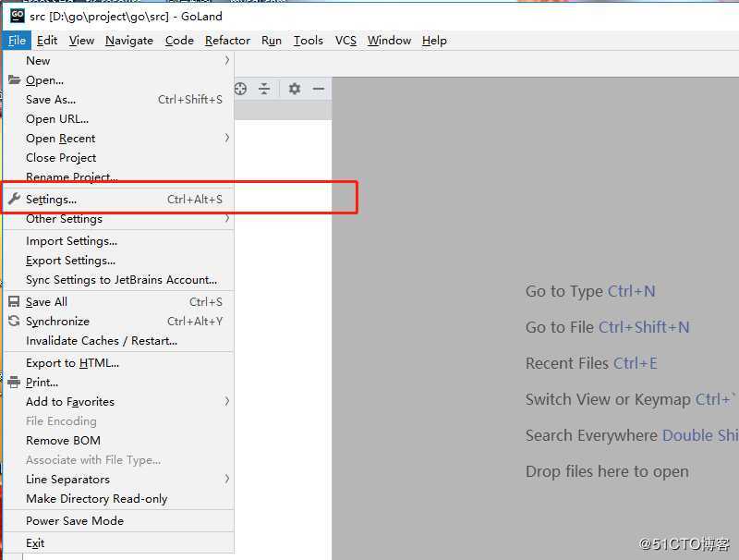Select Open URL... menu entry
The width and height of the screenshot is (739, 560).
coord(118,119)
